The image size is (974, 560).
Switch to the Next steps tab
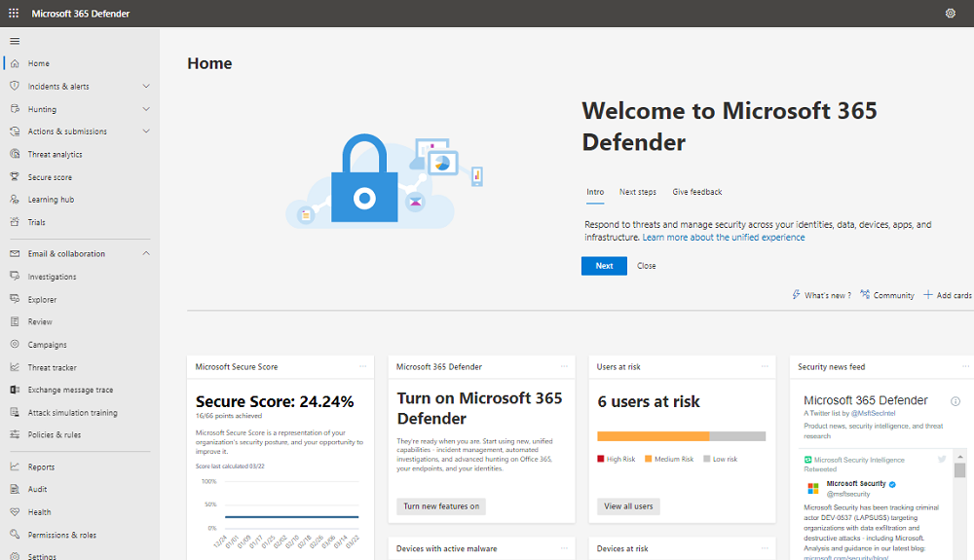pos(637,192)
